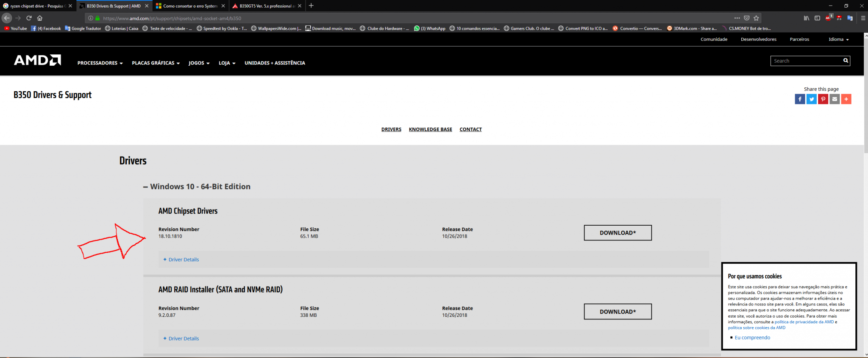Open WhatsApp bookmark
Viewport: 868px width, 358px height.
click(430, 28)
